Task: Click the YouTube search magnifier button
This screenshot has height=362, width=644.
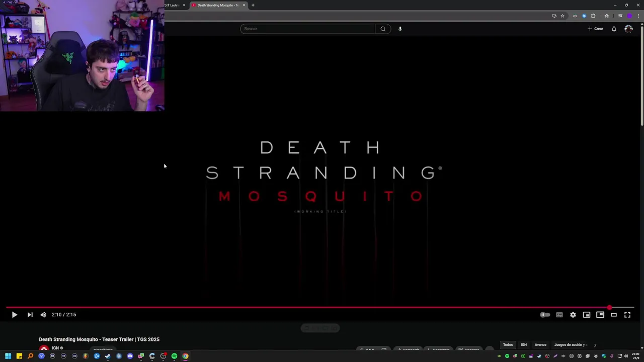Action: pyautogui.click(x=383, y=29)
